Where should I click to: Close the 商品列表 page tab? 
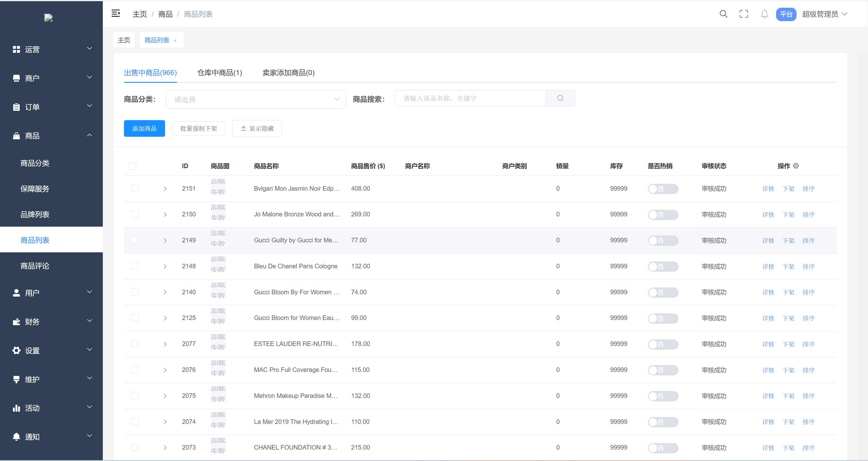175,41
